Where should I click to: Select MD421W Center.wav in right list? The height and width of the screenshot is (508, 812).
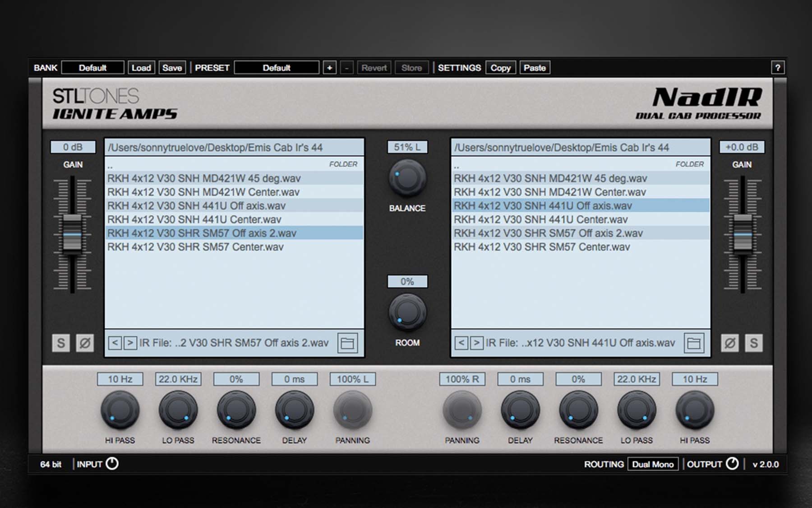[x=581, y=192]
